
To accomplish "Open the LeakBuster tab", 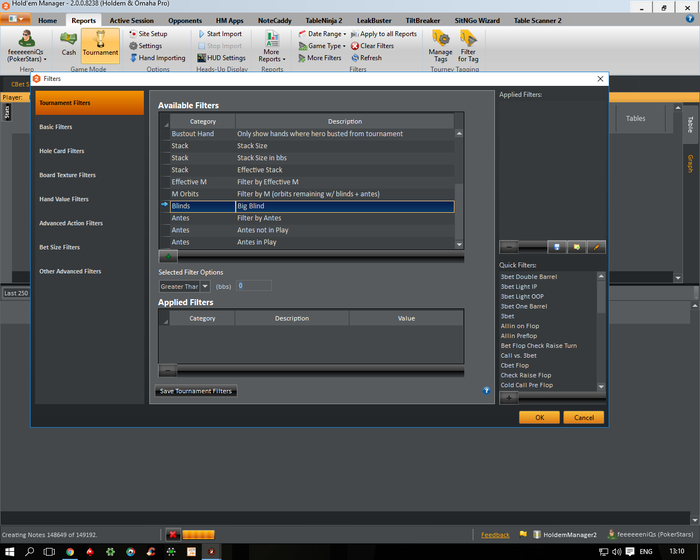I will pyautogui.click(x=374, y=21).
